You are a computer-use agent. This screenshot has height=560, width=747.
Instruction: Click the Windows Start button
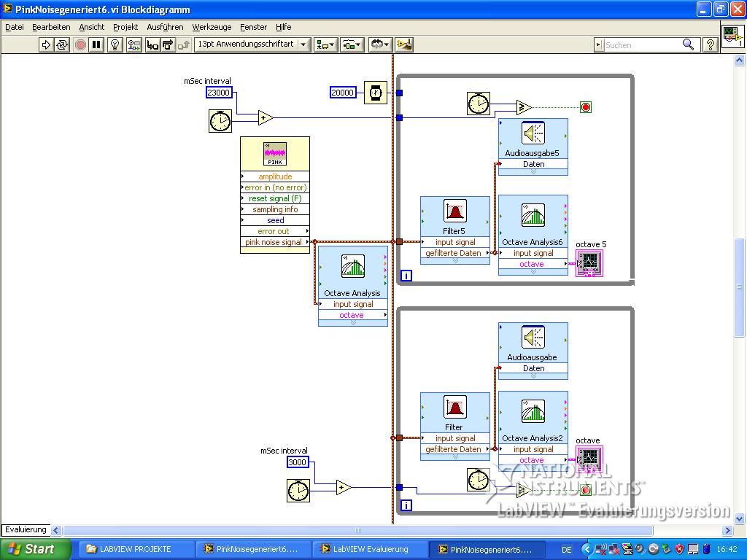(35, 549)
